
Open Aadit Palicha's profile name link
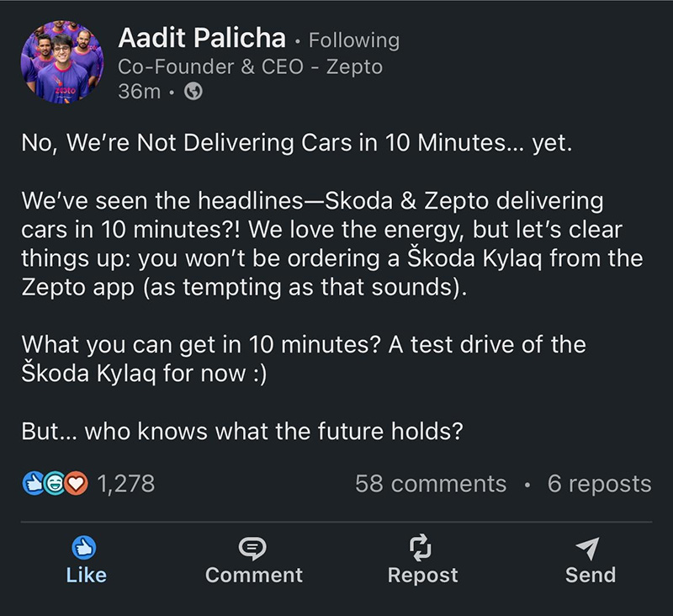(202, 38)
